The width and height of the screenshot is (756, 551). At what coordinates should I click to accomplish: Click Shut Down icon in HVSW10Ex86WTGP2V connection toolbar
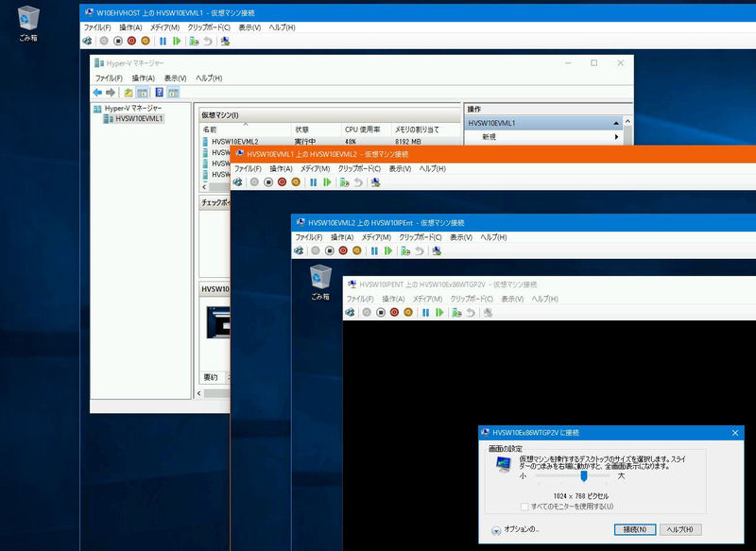coord(394,313)
